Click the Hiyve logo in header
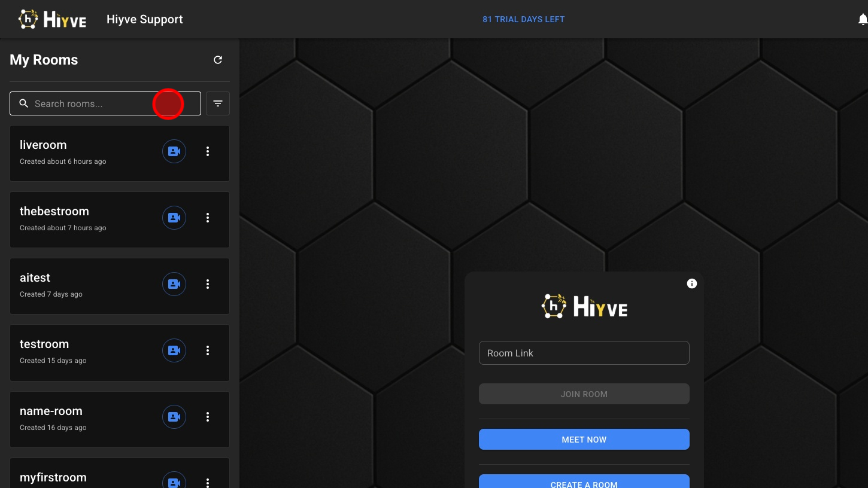868x488 pixels. pos(53,19)
